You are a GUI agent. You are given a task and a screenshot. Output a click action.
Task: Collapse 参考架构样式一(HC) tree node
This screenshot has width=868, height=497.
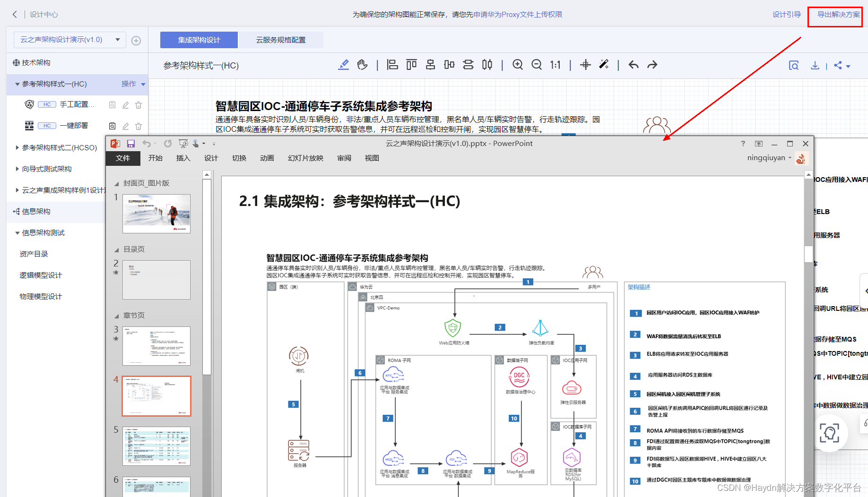pos(17,84)
